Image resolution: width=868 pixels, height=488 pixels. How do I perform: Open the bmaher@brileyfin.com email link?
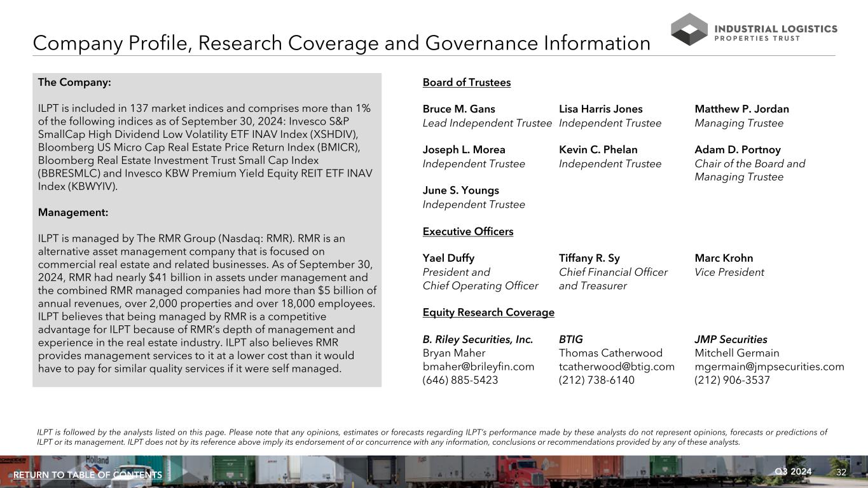click(x=478, y=367)
